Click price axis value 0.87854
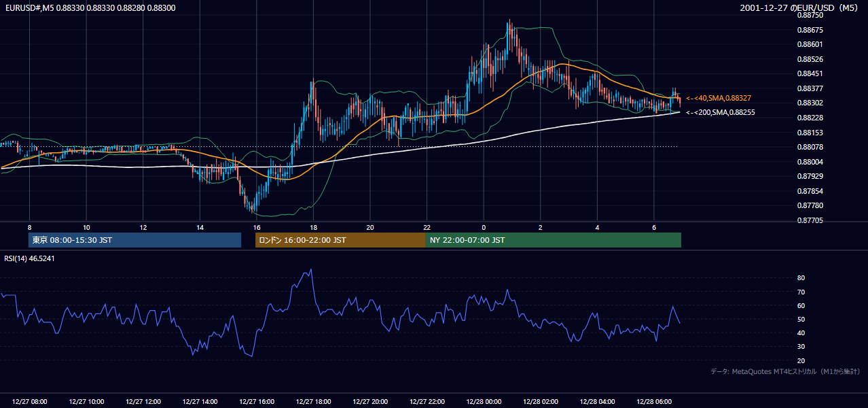 (810, 191)
